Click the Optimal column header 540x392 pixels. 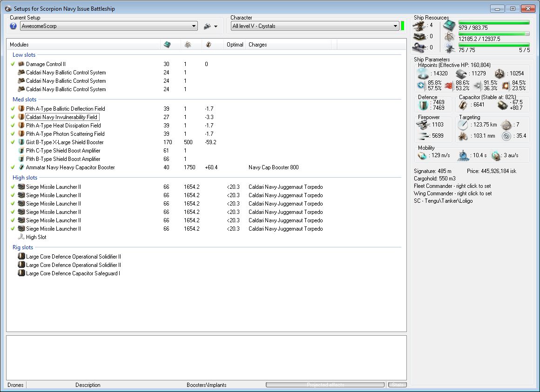tap(235, 45)
